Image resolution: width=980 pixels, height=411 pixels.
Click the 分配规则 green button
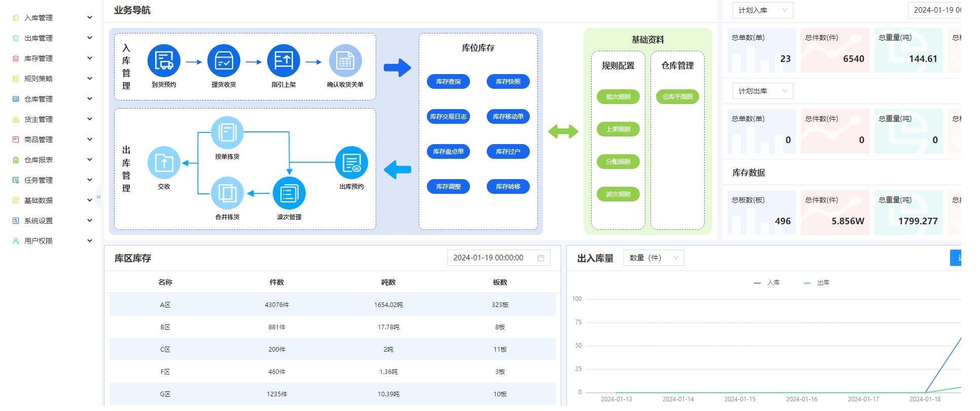[x=618, y=162]
